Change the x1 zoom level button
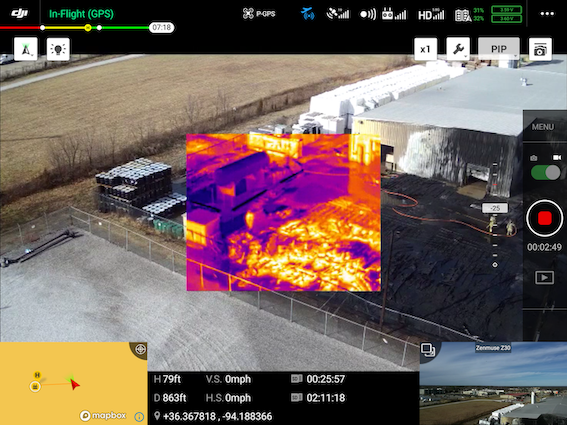Screen dimensions: 567x425 (426, 49)
